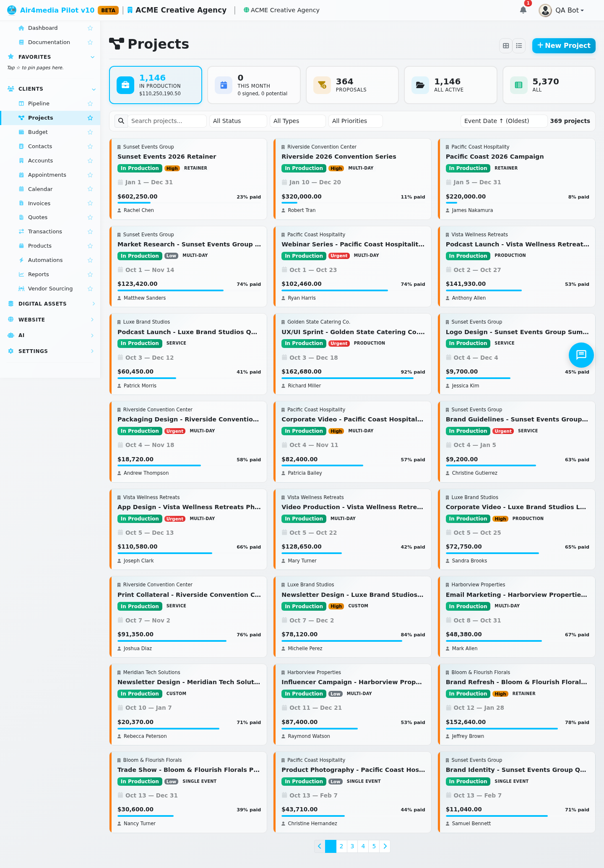
Task: Expand the Digital Assets section
Action: pyautogui.click(x=50, y=304)
